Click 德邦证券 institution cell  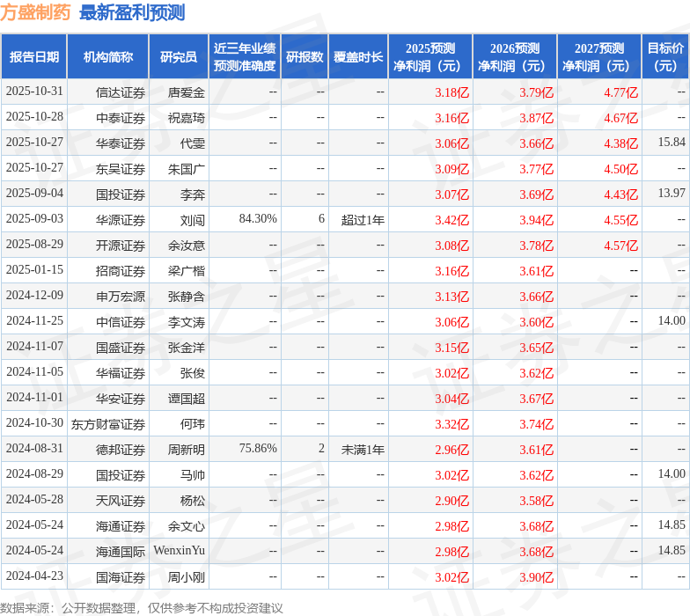click(121, 450)
